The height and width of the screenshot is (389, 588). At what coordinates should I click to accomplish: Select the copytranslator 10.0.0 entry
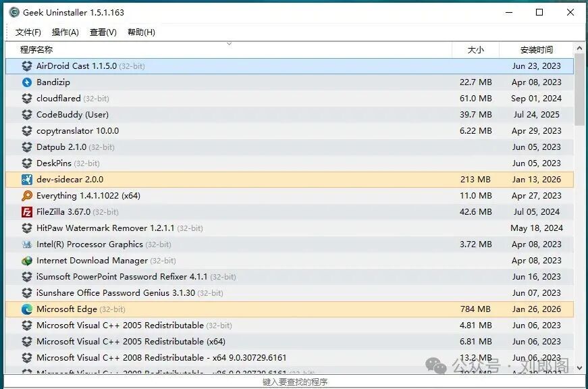(78, 131)
